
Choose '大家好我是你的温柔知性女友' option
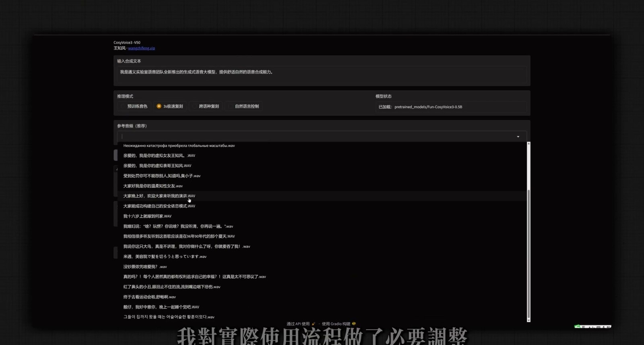322,186
